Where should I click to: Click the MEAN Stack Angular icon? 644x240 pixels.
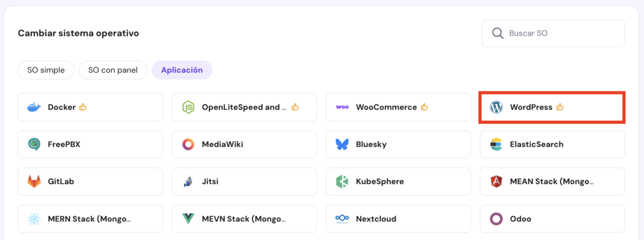496,182
